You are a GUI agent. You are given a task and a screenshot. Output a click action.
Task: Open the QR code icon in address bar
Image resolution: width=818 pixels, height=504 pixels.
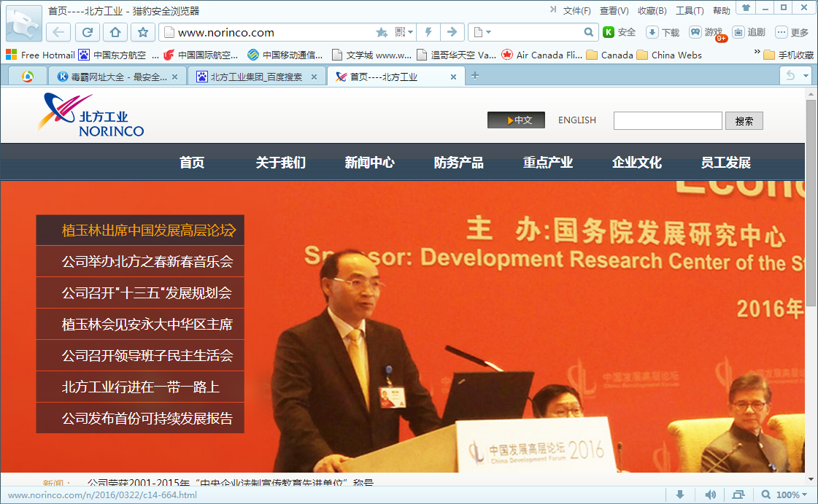pyautogui.click(x=400, y=32)
